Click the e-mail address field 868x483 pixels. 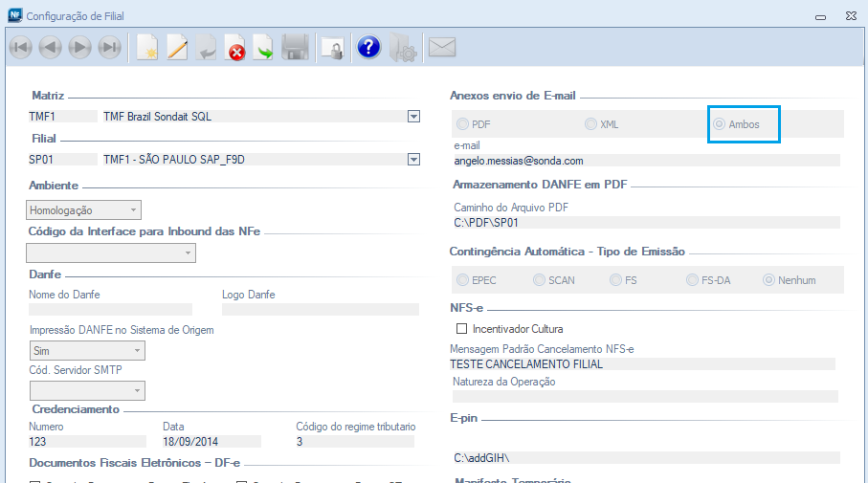647,161
